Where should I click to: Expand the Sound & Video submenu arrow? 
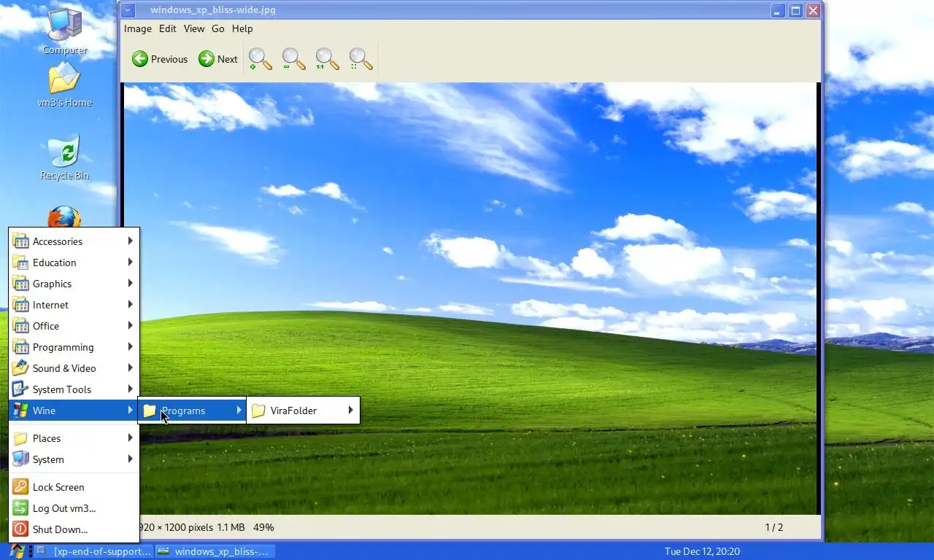coord(131,367)
